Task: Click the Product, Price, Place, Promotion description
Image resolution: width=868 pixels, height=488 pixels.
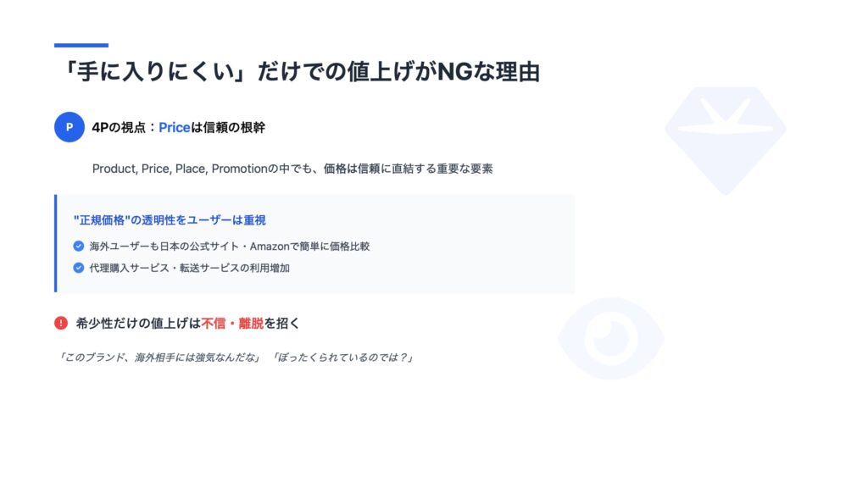Action: (292, 169)
